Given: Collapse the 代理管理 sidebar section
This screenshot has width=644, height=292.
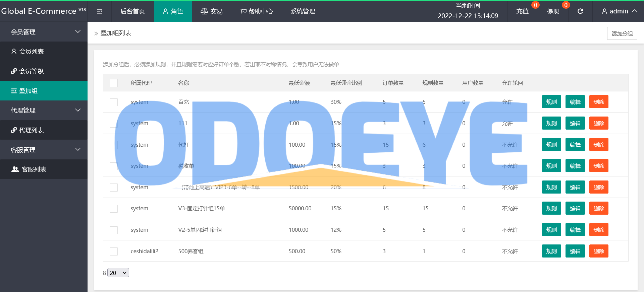Looking at the screenshot, I should tap(44, 110).
